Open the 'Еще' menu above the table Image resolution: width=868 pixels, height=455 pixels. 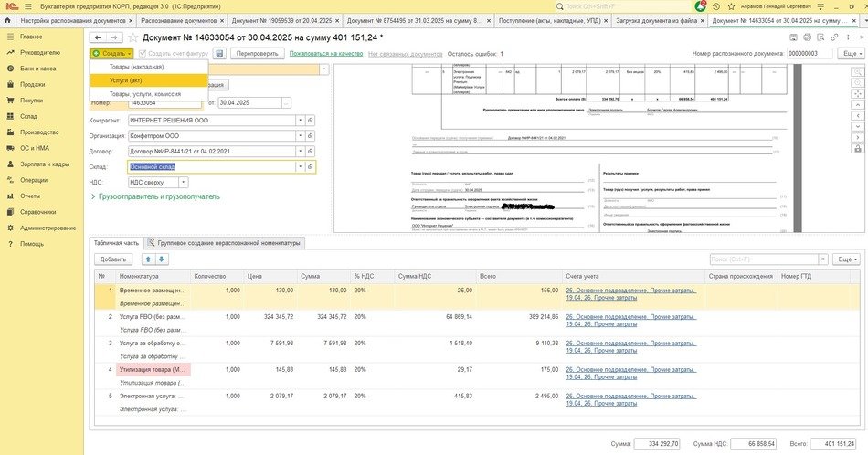coord(847,259)
